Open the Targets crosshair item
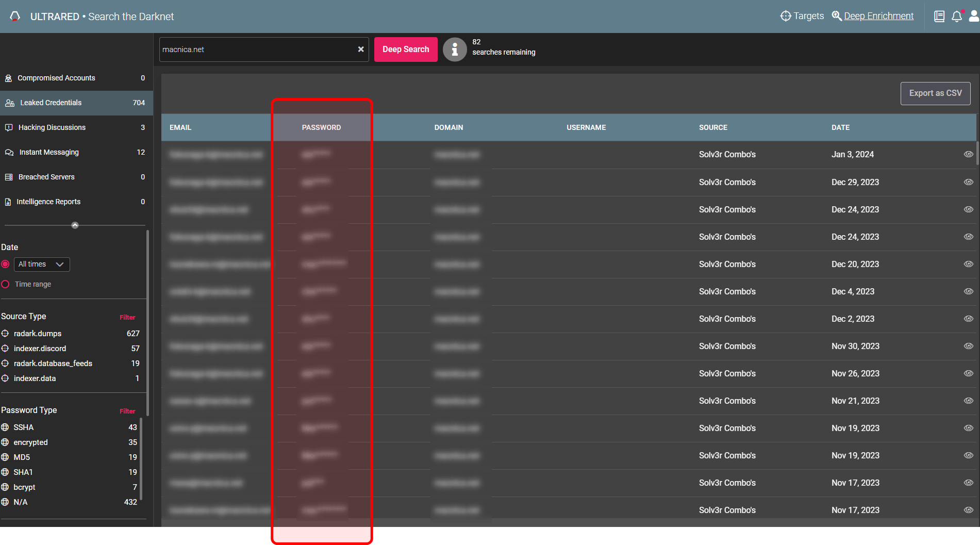Viewport: 980px width, 545px height. [802, 16]
